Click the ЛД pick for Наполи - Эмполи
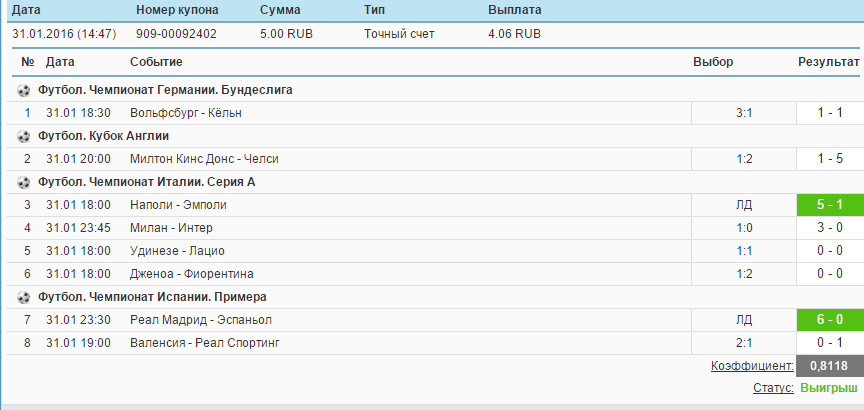The height and width of the screenshot is (410, 864). click(744, 205)
